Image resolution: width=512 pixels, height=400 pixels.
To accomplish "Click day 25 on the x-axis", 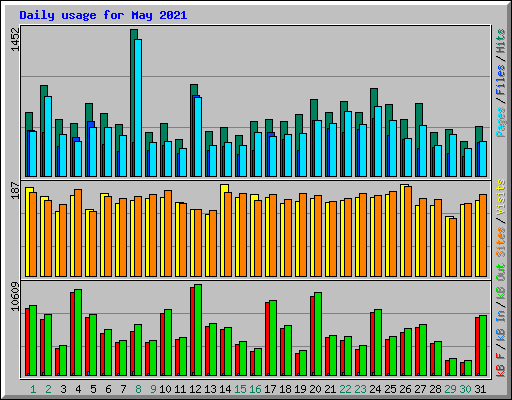I will 390,389.
